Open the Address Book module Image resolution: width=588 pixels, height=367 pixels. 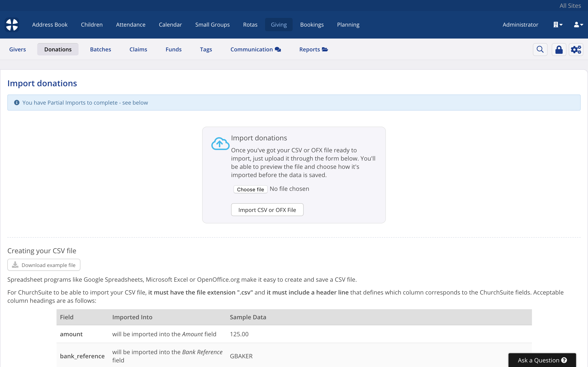point(50,25)
